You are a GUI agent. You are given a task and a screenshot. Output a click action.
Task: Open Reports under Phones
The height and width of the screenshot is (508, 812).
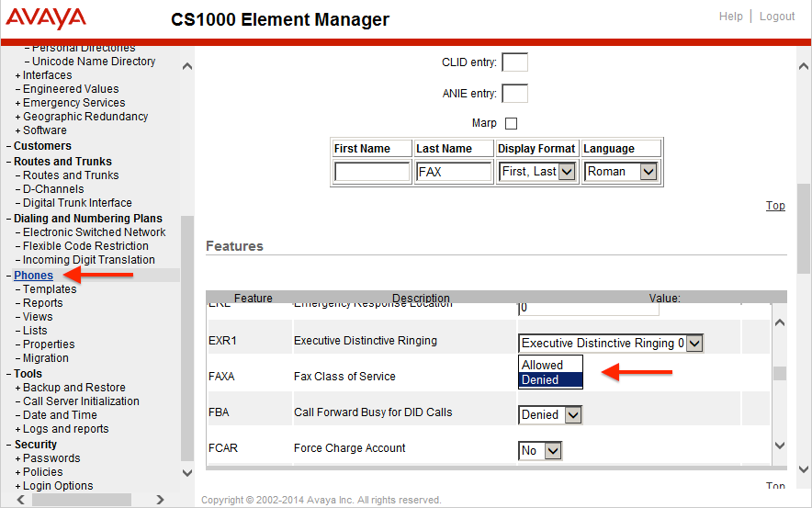43,303
